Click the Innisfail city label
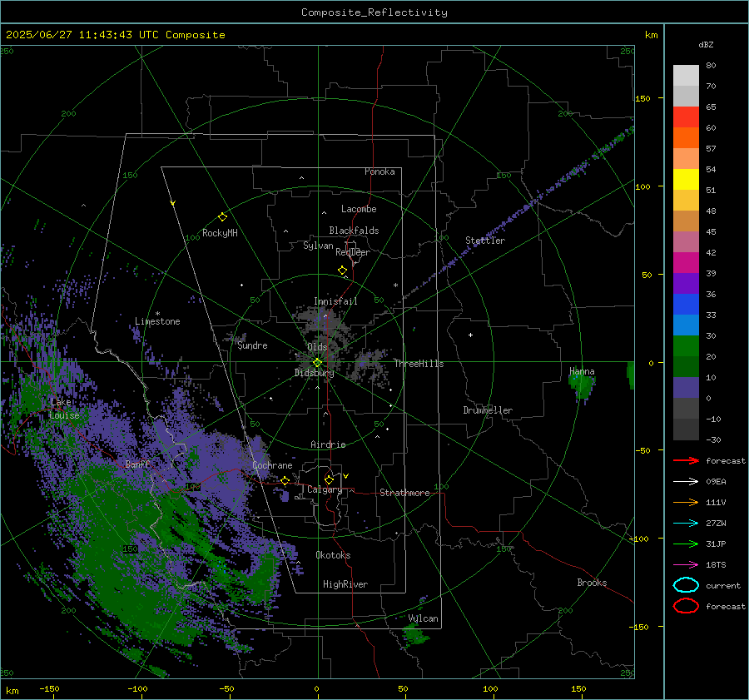Viewport: 749px width, 700px height. (335, 301)
